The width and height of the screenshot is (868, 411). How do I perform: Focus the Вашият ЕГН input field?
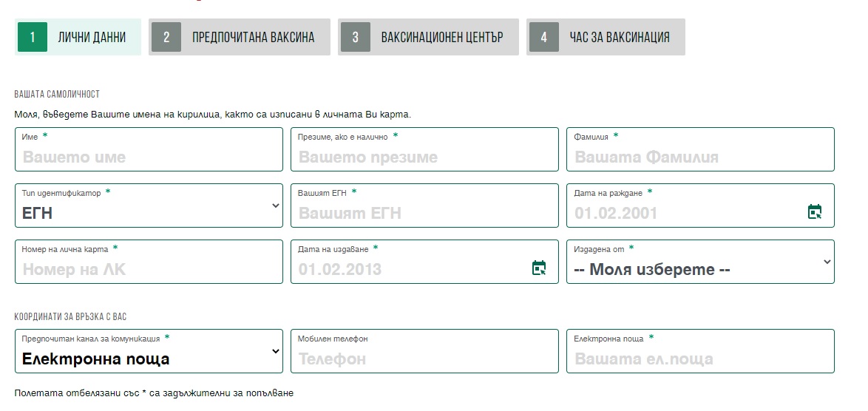[x=424, y=205]
